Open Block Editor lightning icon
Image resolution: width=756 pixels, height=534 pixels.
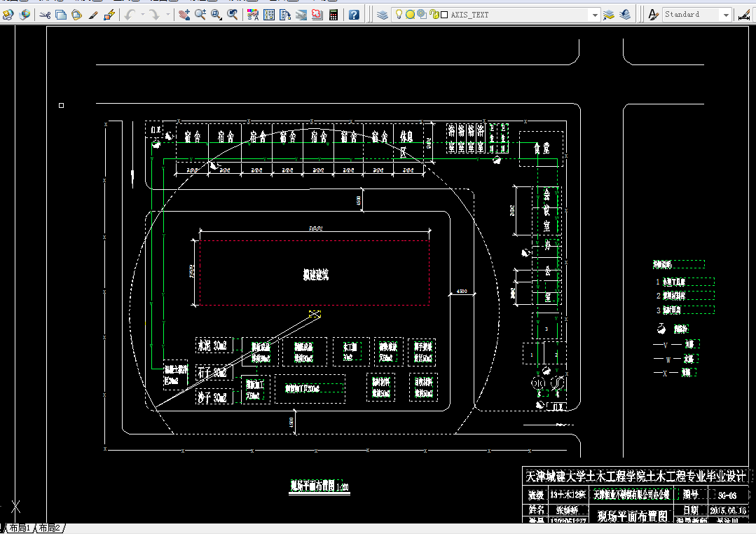(109, 15)
